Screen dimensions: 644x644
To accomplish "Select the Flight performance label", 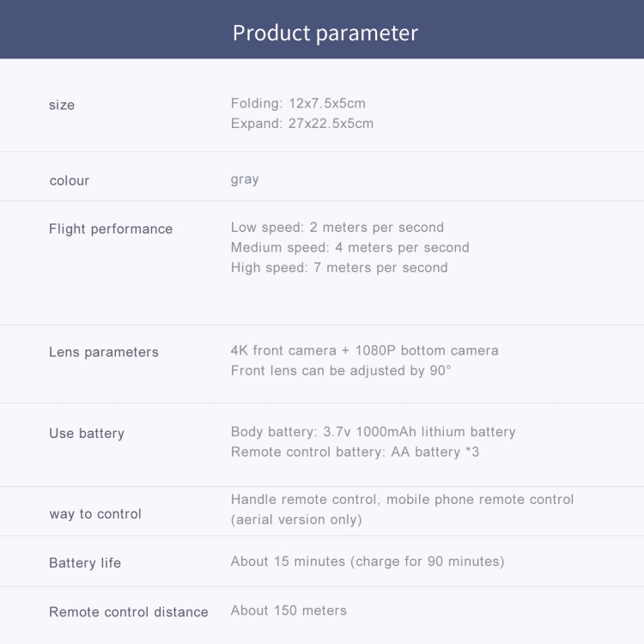I will point(111,228).
